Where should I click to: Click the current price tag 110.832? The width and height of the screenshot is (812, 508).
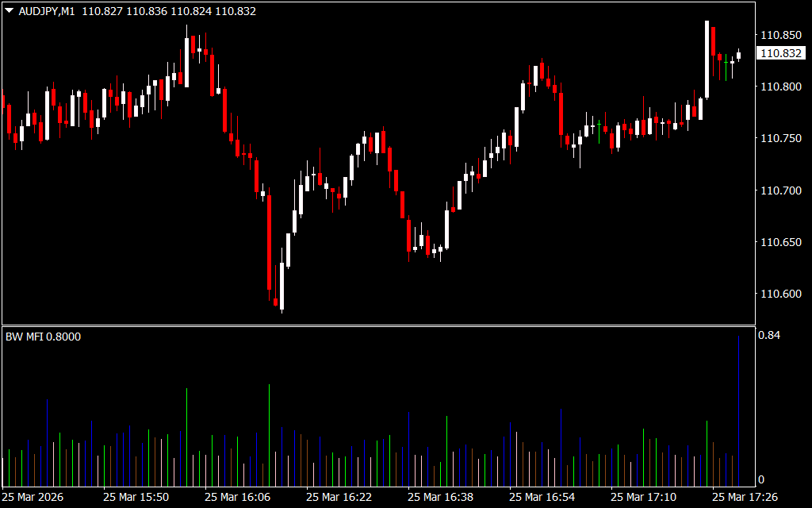click(x=779, y=53)
